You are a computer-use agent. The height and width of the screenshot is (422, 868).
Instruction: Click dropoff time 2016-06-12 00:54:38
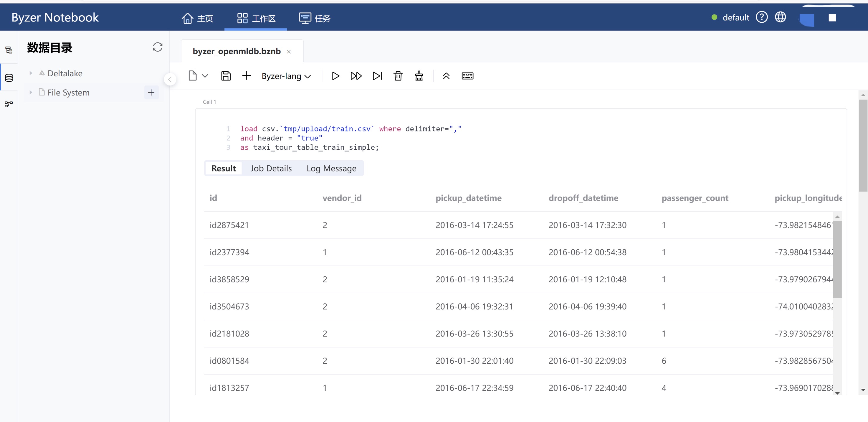click(x=587, y=252)
